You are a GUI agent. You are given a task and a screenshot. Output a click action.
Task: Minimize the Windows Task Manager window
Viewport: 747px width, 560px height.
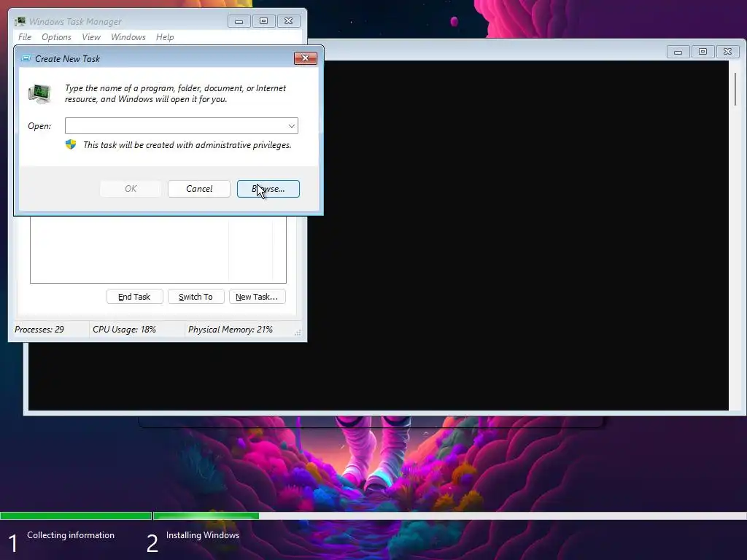click(239, 21)
